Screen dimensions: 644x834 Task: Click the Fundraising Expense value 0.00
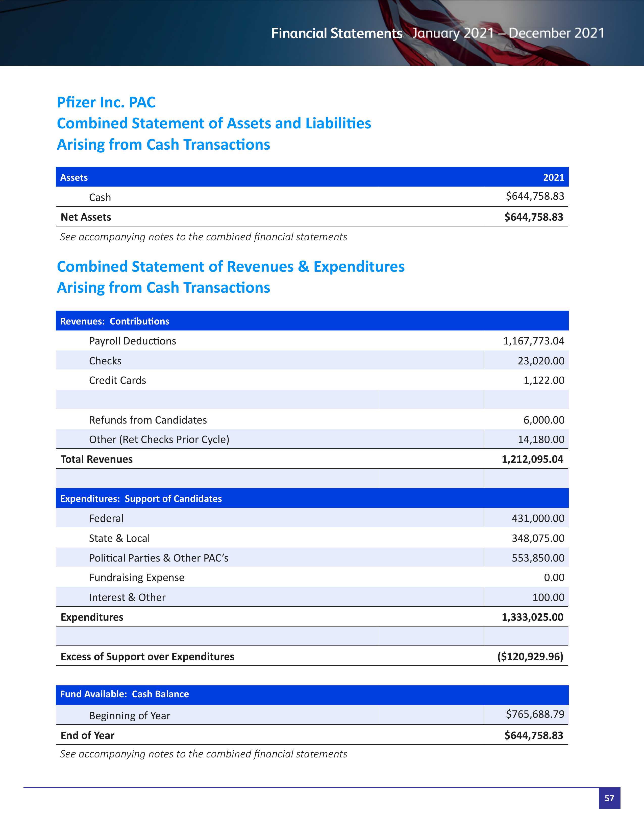[554, 578]
